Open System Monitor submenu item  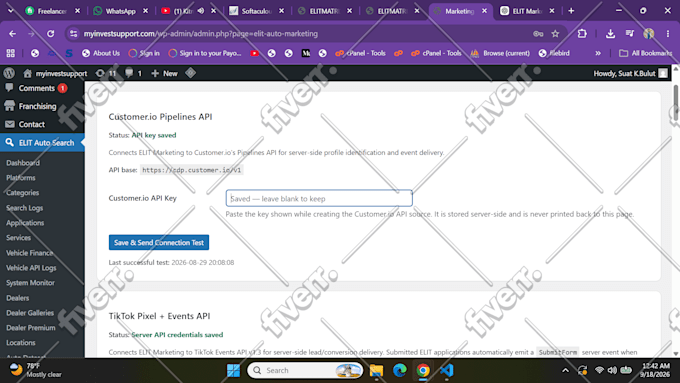30,283
